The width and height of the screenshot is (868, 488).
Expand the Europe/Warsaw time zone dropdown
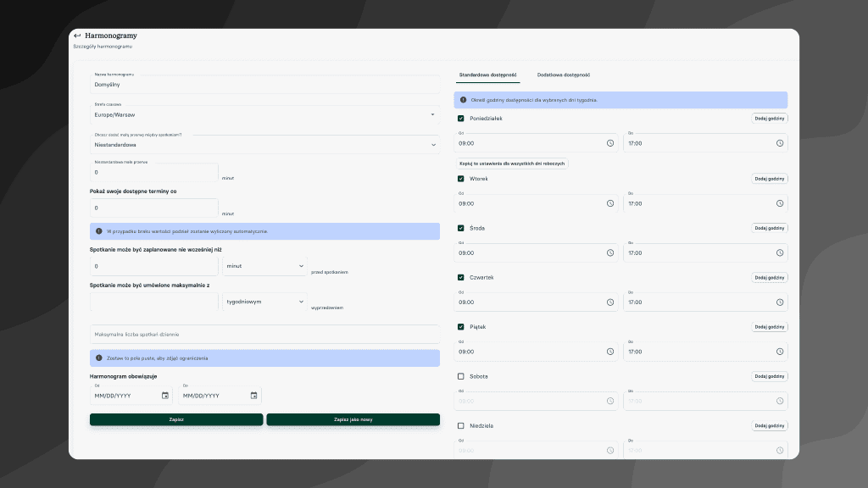coord(431,114)
